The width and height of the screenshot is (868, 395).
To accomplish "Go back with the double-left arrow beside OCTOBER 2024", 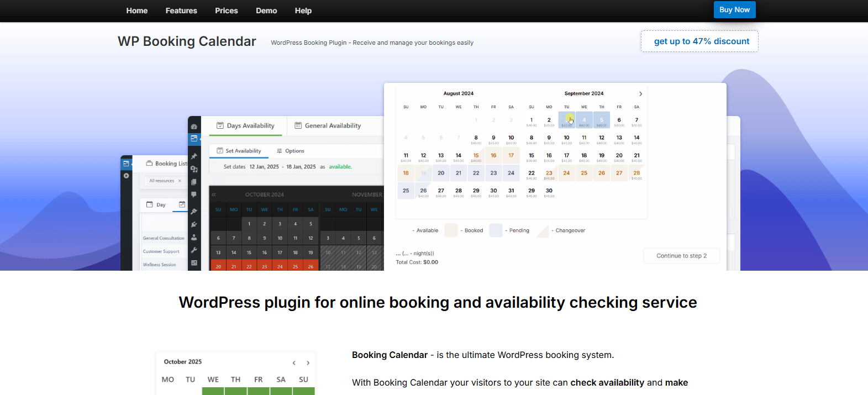I will [214, 194].
